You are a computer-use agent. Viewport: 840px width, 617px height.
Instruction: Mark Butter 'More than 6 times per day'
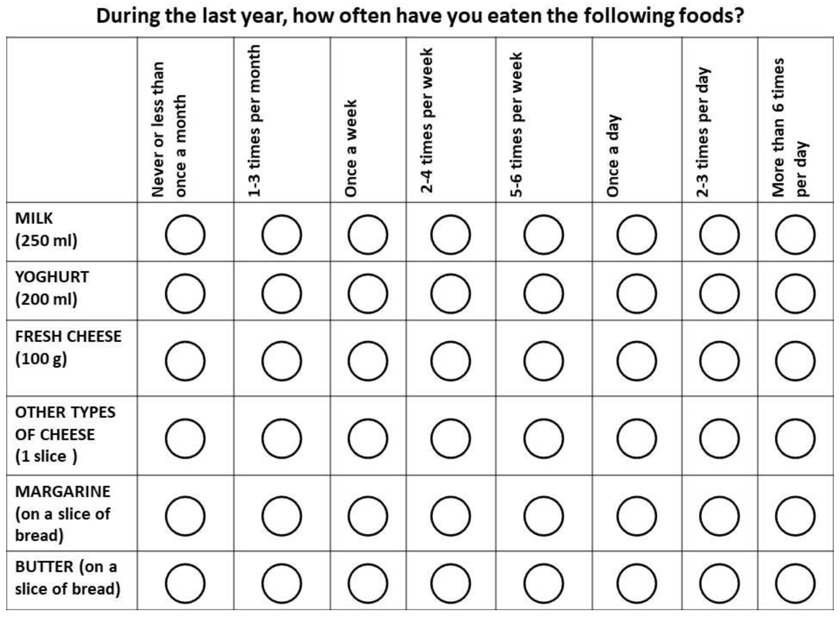795,583
